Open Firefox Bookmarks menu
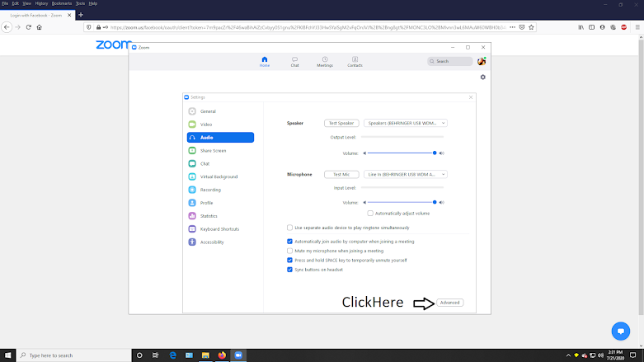Image resolution: width=644 pixels, height=362 pixels. tap(62, 3)
